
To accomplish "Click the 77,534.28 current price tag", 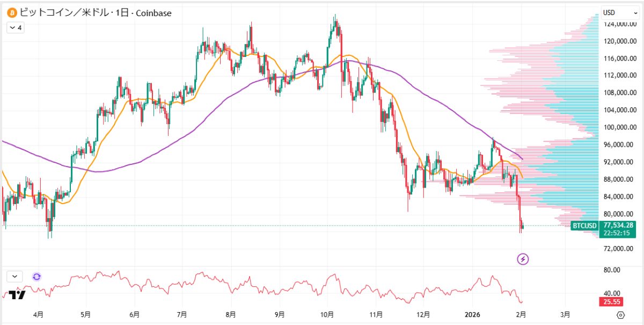I will tap(618, 225).
